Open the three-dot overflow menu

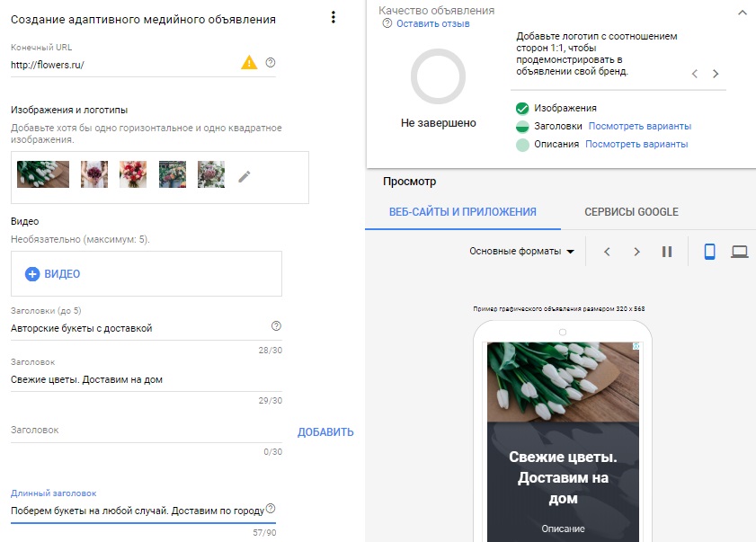click(x=334, y=16)
